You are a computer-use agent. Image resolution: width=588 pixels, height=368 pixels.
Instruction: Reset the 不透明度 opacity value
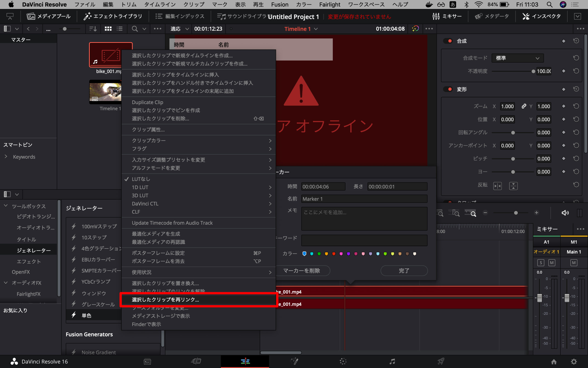point(576,71)
